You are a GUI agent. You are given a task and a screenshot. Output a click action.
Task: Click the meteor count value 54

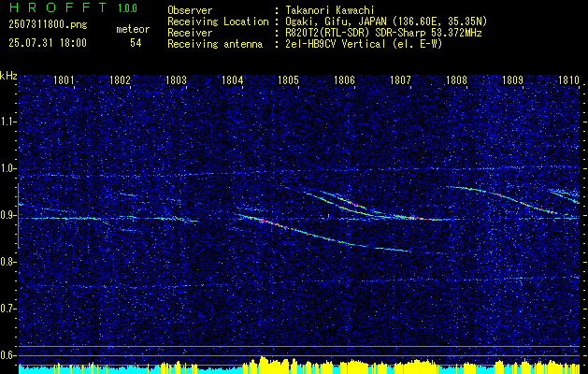coord(136,43)
